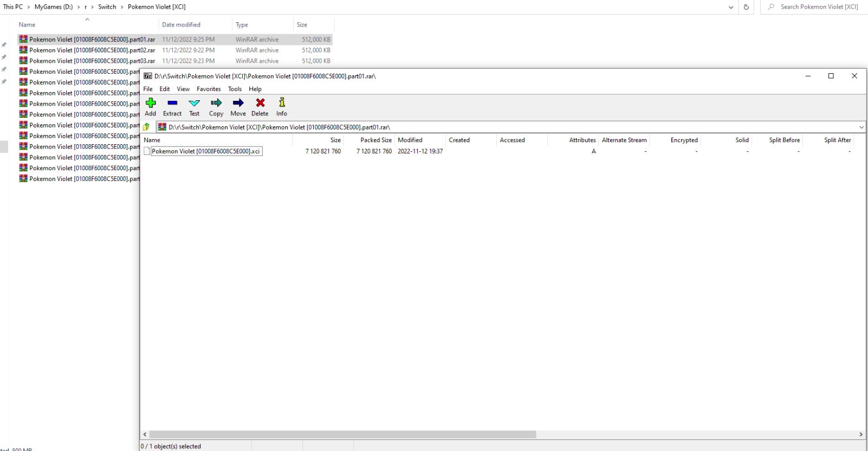The width and height of the screenshot is (868, 451).
Task: Click the Split Before column header
Action: pos(777,140)
